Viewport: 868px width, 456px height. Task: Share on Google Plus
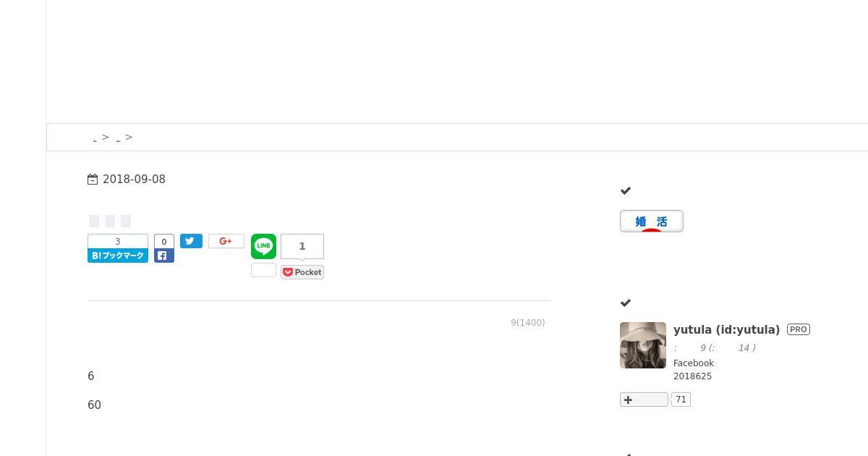226,241
